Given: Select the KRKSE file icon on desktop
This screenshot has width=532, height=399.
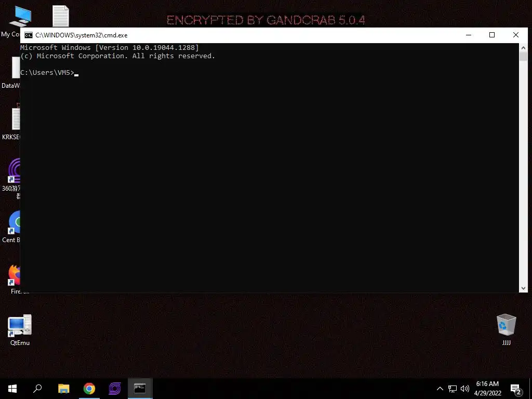Looking at the screenshot, I should [x=11, y=124].
